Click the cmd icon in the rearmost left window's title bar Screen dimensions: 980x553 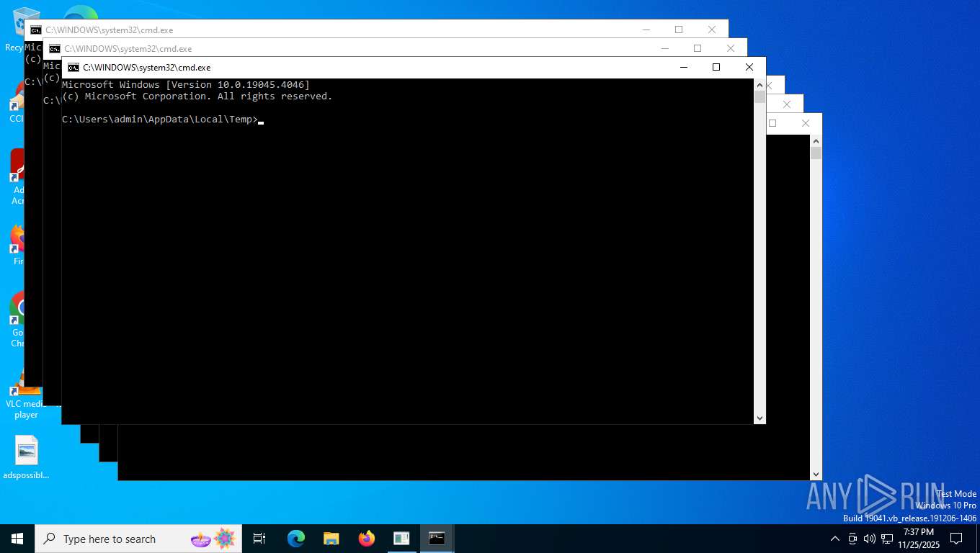click(x=35, y=30)
